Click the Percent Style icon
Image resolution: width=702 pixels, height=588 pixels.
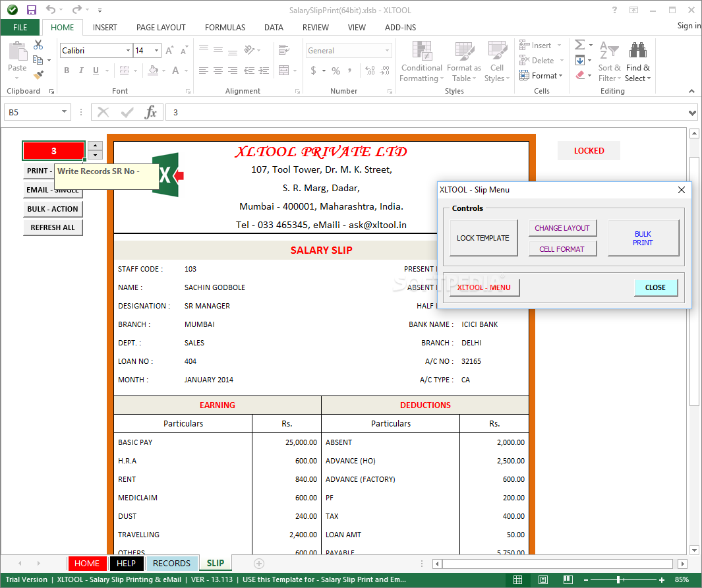[336, 71]
